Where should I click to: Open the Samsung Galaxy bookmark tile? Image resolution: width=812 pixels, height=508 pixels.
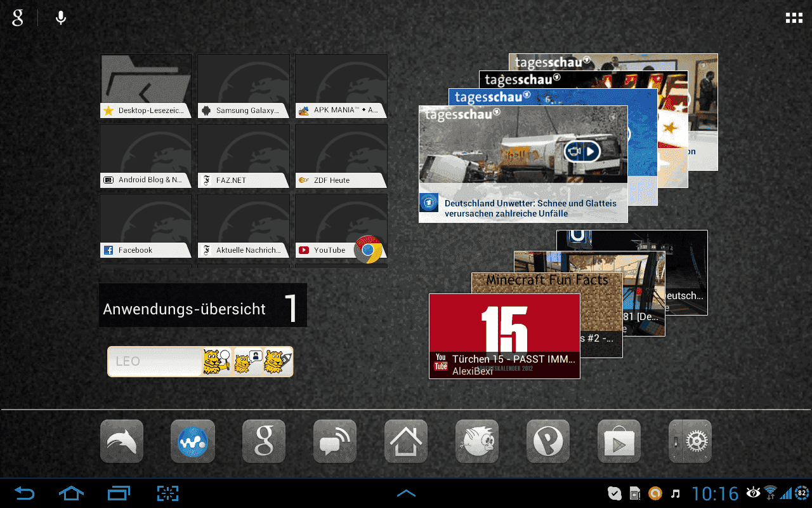coord(244,86)
